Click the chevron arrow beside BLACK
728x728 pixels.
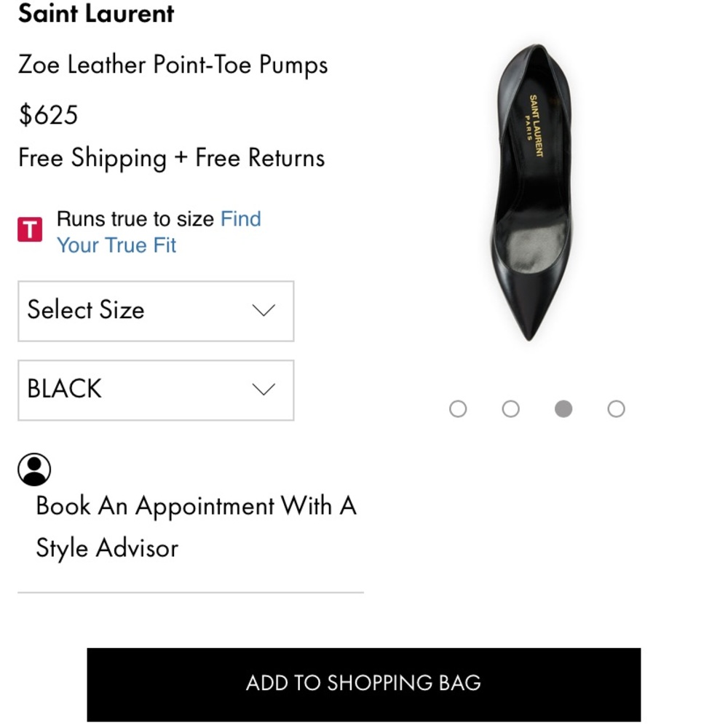[x=263, y=389]
